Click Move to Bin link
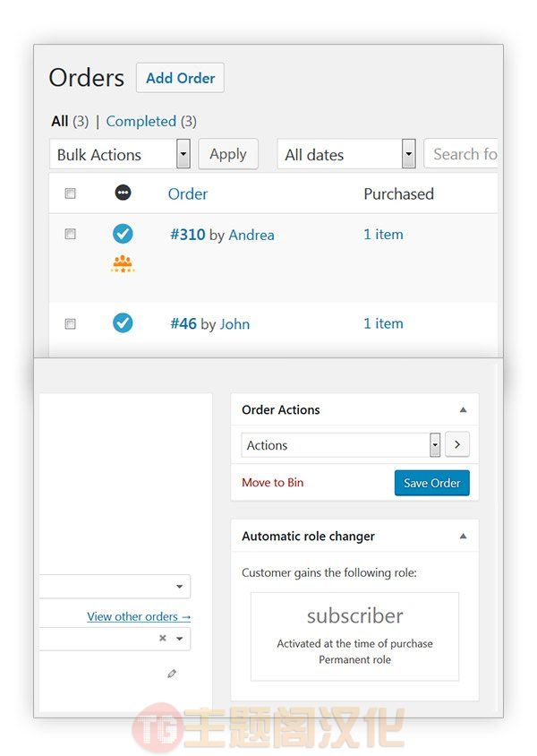This screenshot has width=537, height=756. [273, 483]
